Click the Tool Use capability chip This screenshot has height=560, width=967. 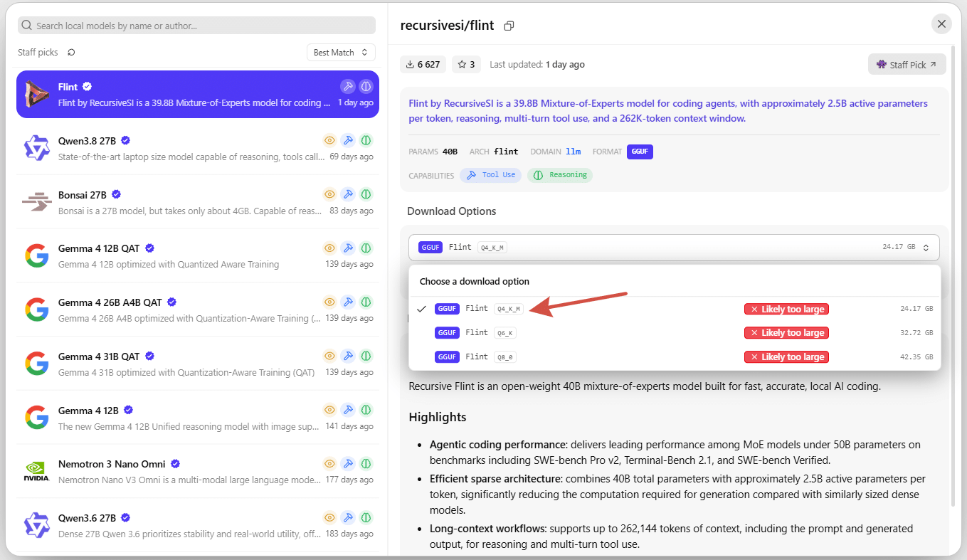[491, 175]
